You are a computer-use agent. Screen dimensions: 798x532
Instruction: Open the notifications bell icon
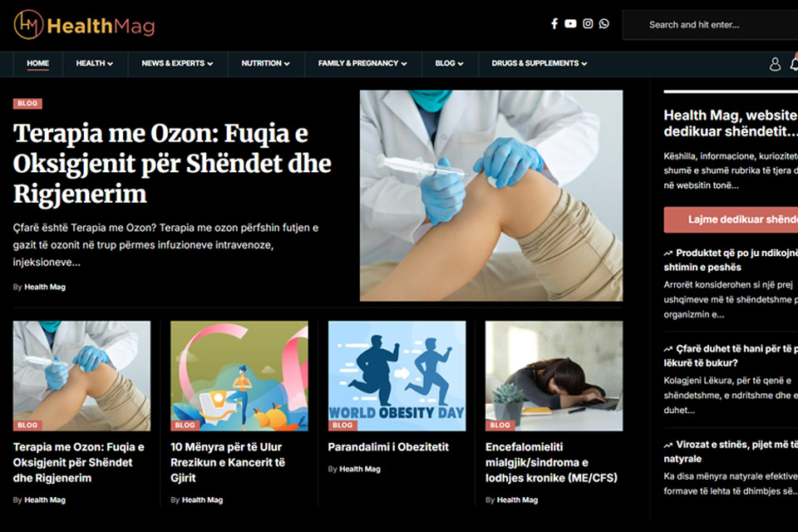(794, 64)
